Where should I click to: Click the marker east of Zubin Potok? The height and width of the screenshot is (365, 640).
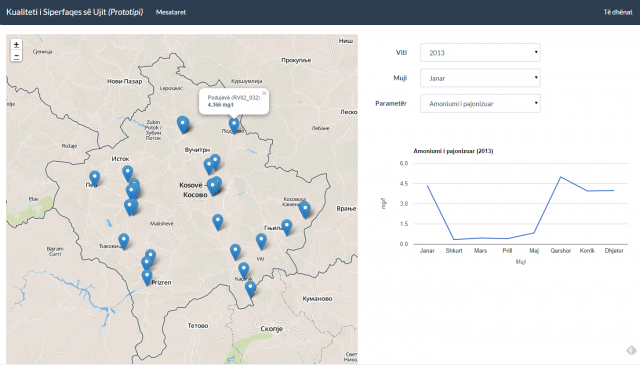(183, 125)
